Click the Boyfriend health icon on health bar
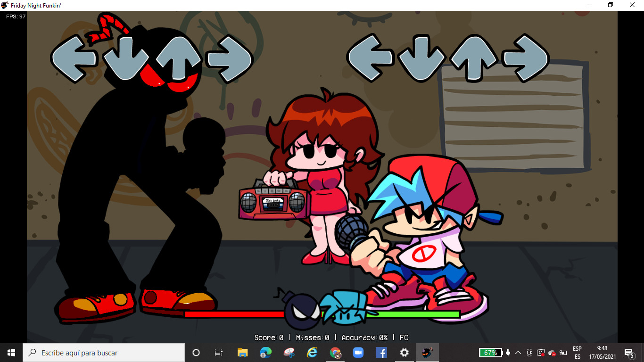Screen dimensions: 644x362 (344, 308)
